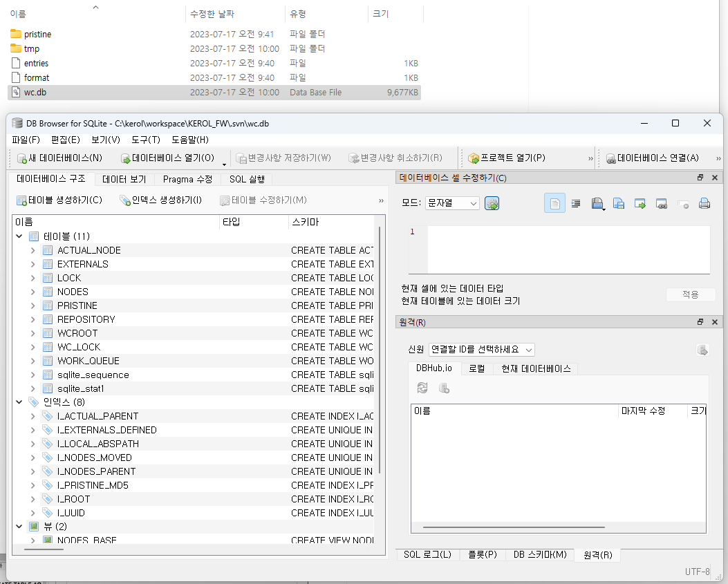Viewport: 728px width, 584px height.
Task: Switch to the 현재 데이터베이스 tab
Action: tap(536, 368)
